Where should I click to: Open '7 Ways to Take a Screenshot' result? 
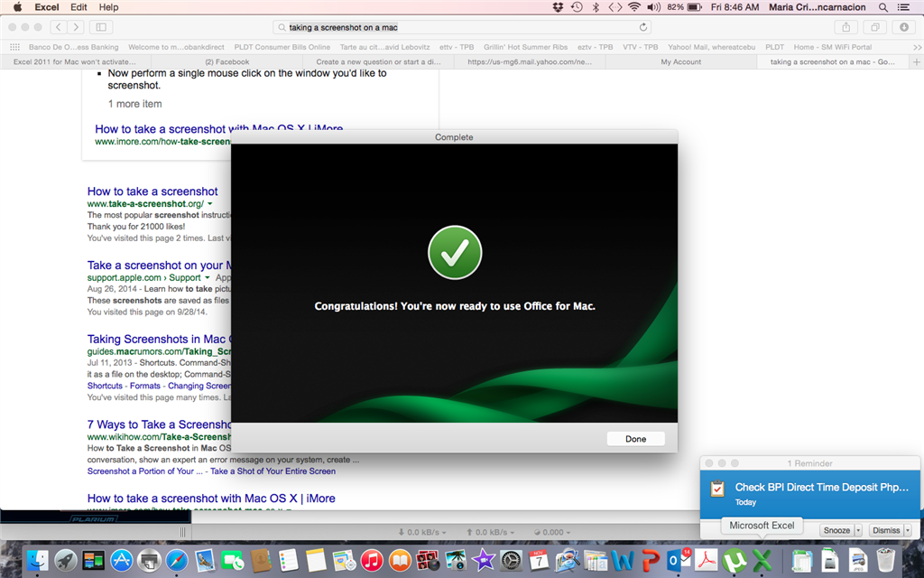159,424
